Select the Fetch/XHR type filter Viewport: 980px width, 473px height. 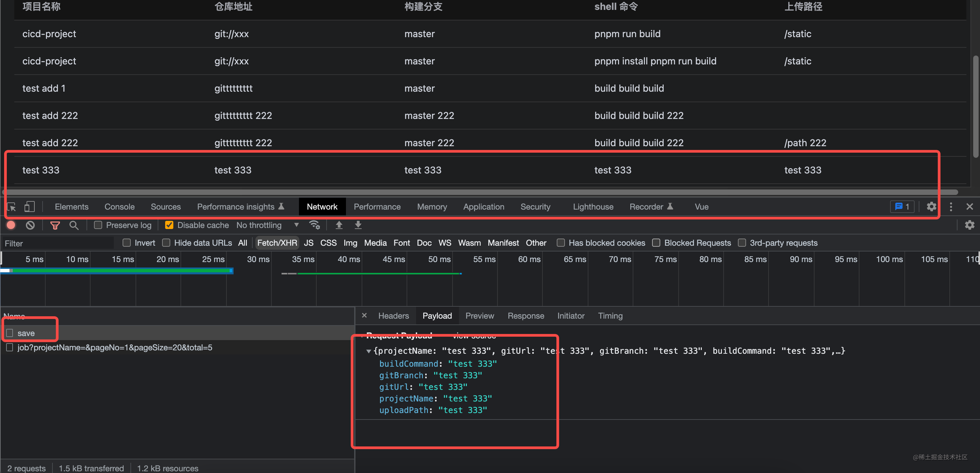[277, 243]
